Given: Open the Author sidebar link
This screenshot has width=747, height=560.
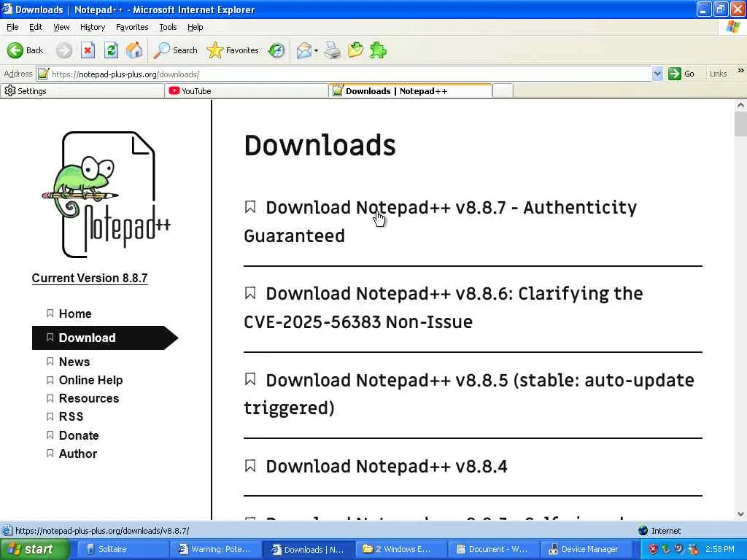Looking at the screenshot, I should click(77, 454).
